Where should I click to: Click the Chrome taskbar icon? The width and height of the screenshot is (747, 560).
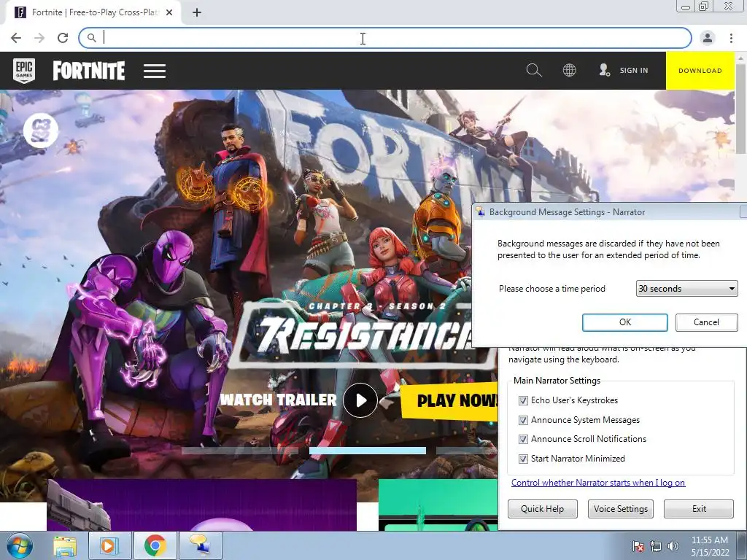point(155,546)
